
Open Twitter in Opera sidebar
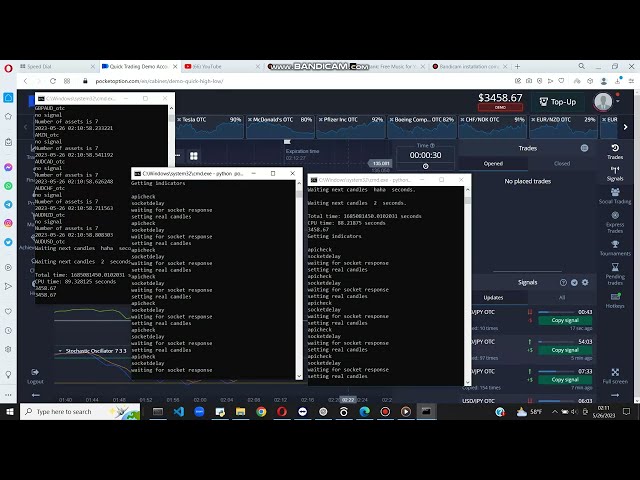[x=8, y=242]
